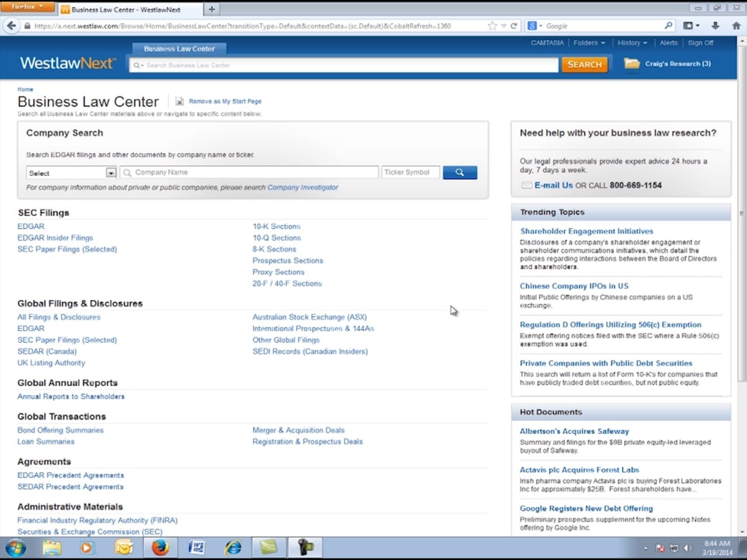
Task: Open the Craig's Research folder icon
Action: pos(631,64)
